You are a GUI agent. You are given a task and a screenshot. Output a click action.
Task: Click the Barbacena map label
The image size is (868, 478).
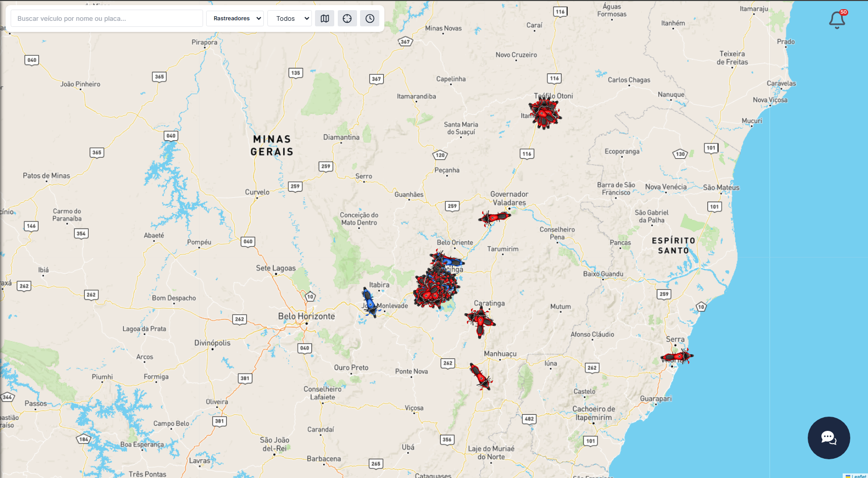point(324,459)
